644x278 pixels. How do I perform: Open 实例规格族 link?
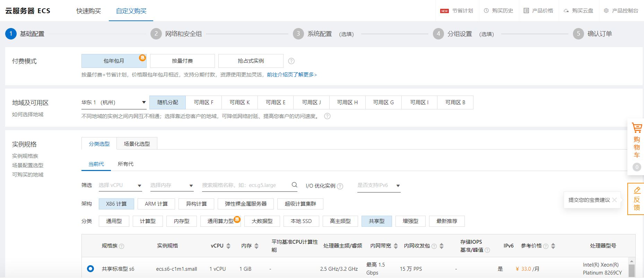(25, 156)
